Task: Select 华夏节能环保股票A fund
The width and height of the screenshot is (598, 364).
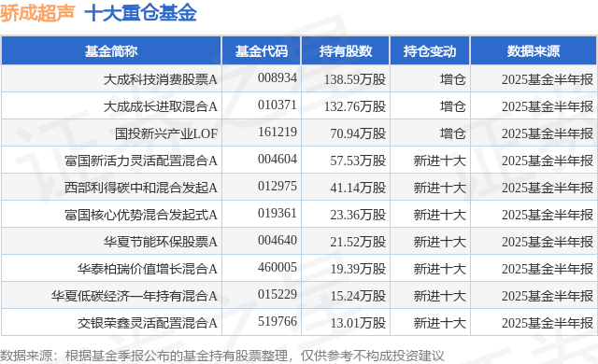Action: click(x=160, y=242)
